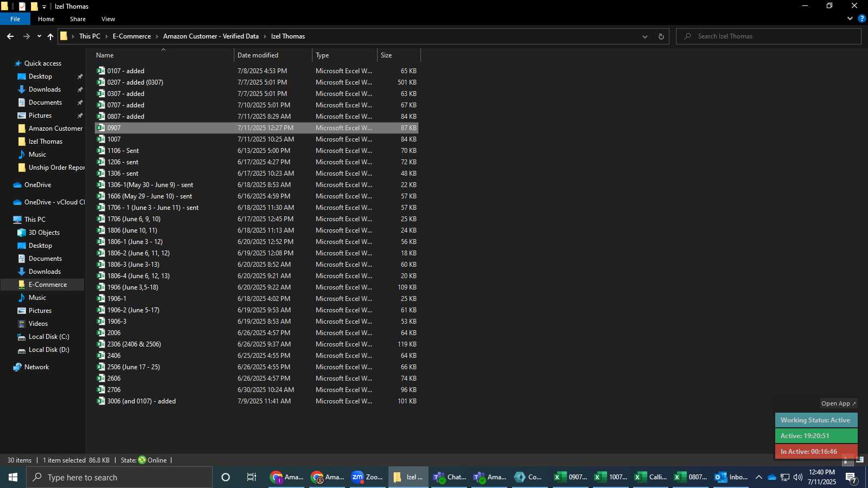The height and width of the screenshot is (488, 868).
Task: Open Windows Start menu
Action: click(13, 477)
